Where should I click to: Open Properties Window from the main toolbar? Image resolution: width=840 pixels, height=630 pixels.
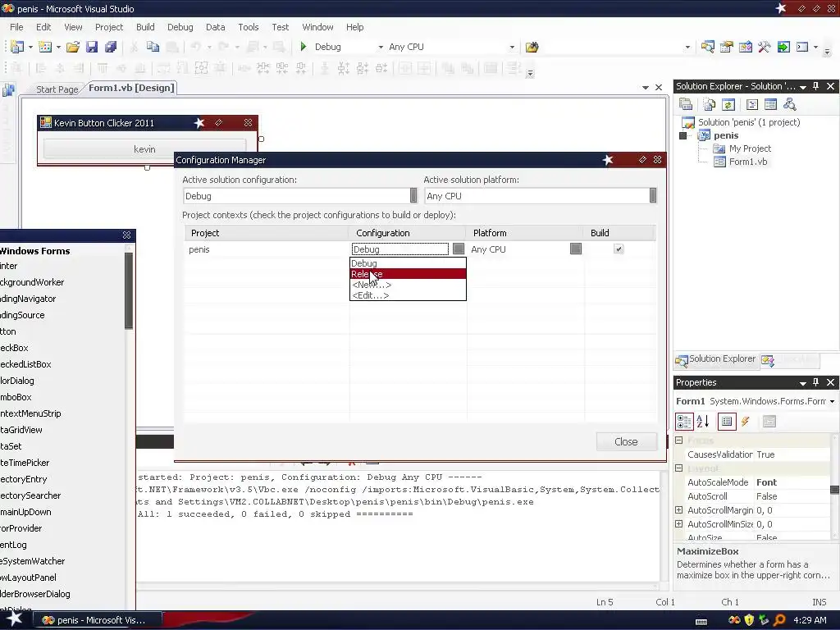pyautogui.click(x=727, y=47)
